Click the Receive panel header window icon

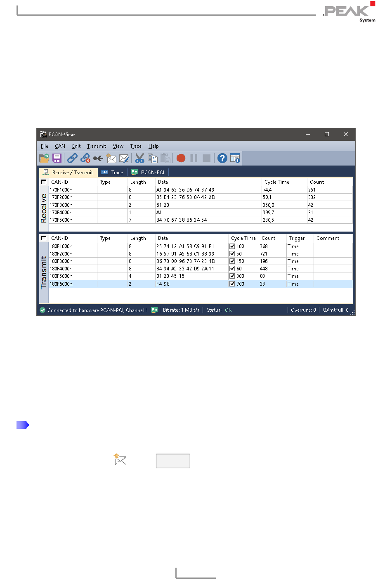pos(44,182)
